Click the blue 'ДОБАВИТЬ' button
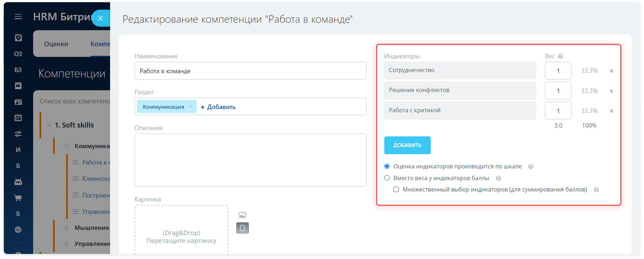The image size is (644, 259). pyautogui.click(x=407, y=145)
